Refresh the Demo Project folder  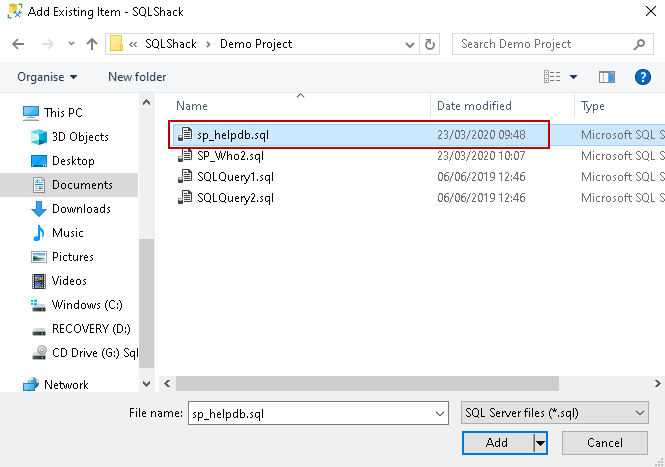(x=430, y=44)
